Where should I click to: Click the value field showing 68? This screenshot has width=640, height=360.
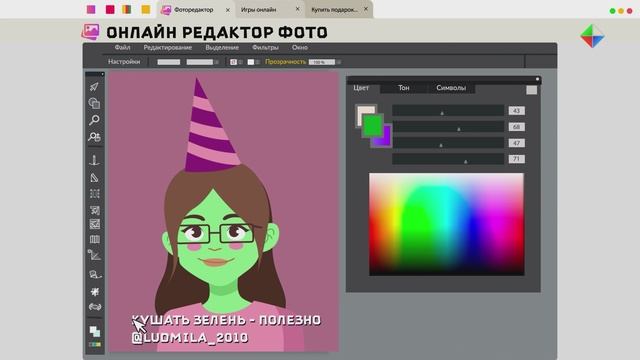click(x=516, y=127)
